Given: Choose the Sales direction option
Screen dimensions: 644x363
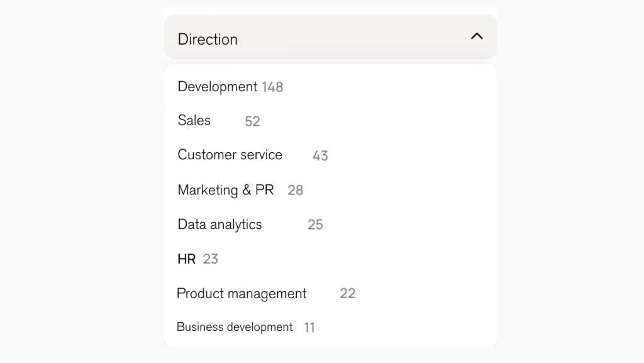Looking at the screenshot, I should click(194, 121).
